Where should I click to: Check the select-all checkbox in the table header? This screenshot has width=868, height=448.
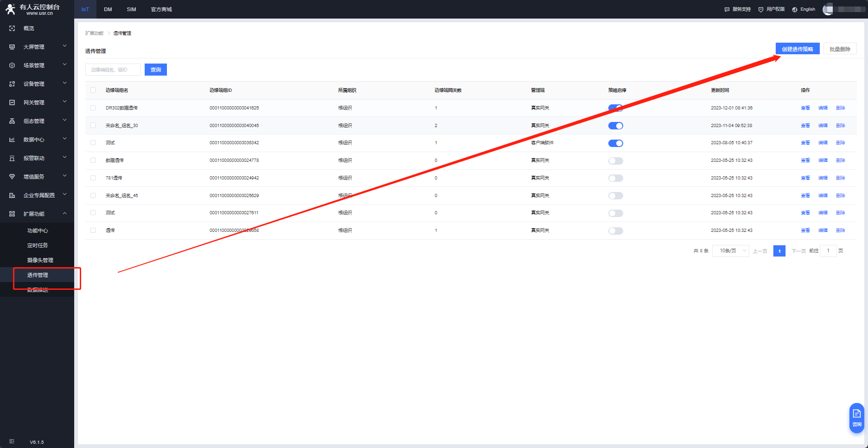(x=93, y=90)
